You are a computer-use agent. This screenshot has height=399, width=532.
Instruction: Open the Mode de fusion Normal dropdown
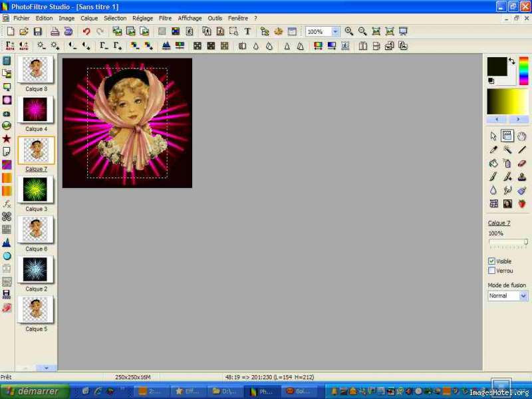[x=523, y=296]
